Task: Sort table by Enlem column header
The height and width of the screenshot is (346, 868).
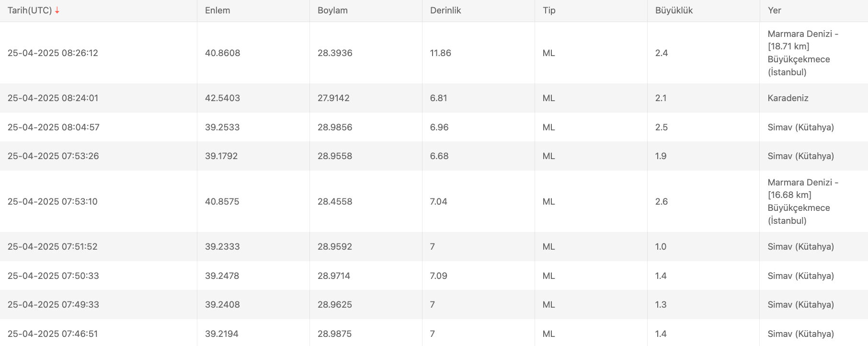Action: [x=217, y=11]
